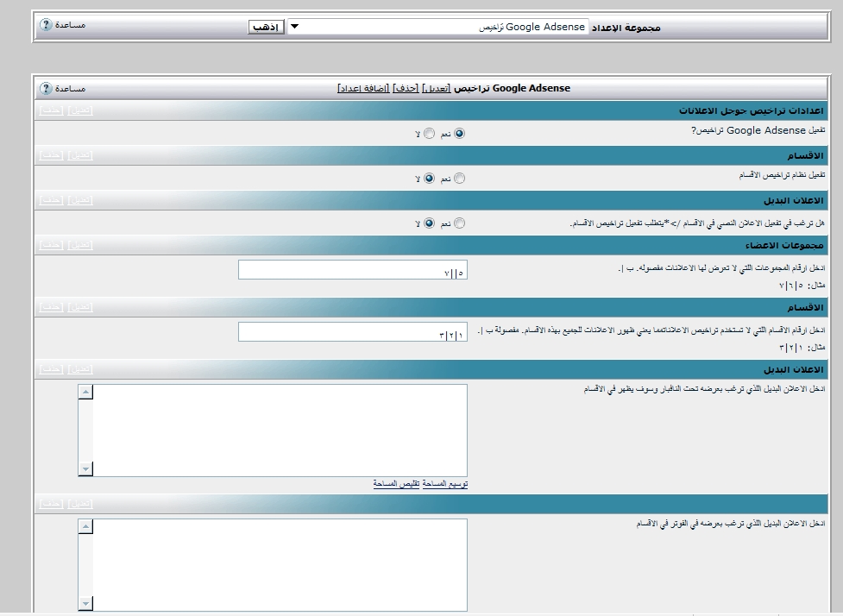The image size is (843, 616).
Task: Select نعم for the forum permissions system
Action: click(459, 179)
